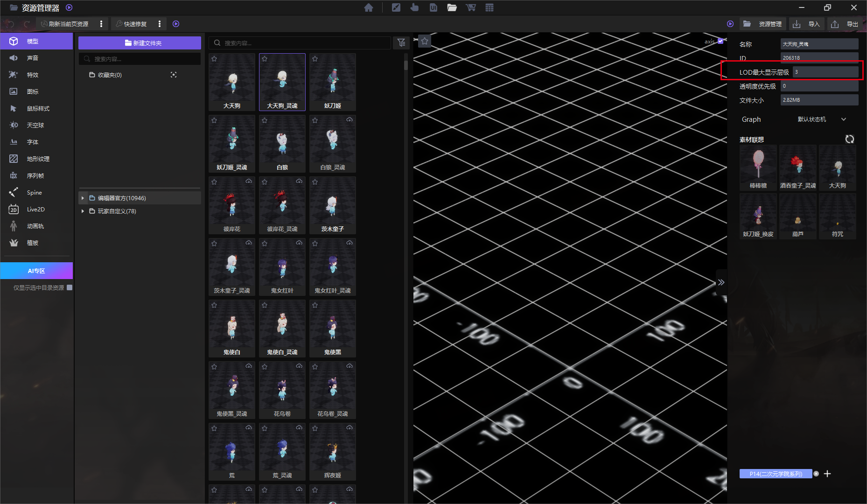The height and width of the screenshot is (504, 867).
Task: Expand the 编辑器官方(10946) folder
Action: (83, 198)
